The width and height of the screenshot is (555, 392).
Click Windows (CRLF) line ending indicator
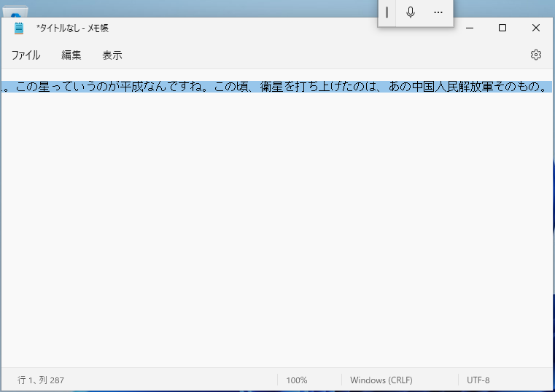coord(381,380)
